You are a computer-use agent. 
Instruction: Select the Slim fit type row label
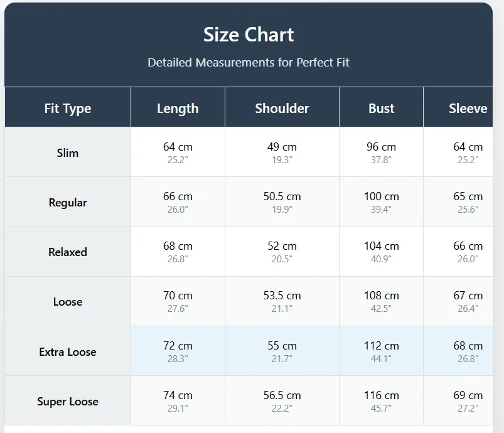coord(68,152)
